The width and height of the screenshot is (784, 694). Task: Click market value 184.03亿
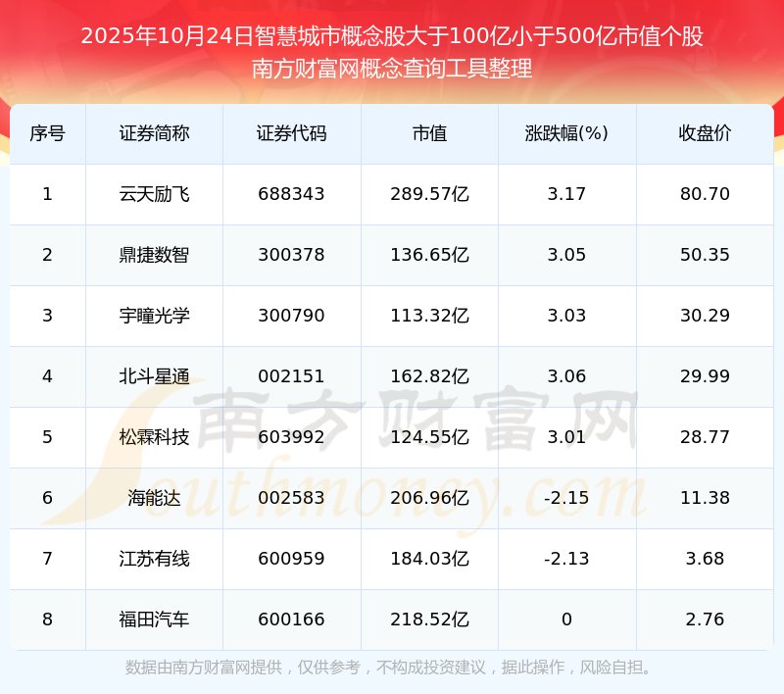pos(429,559)
